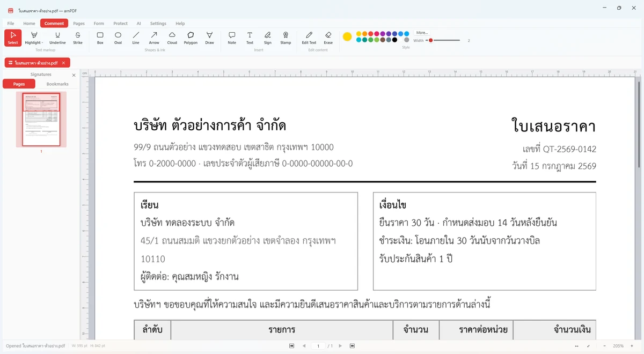Select the Oval shape tool
The image size is (644, 354).
point(118,38)
